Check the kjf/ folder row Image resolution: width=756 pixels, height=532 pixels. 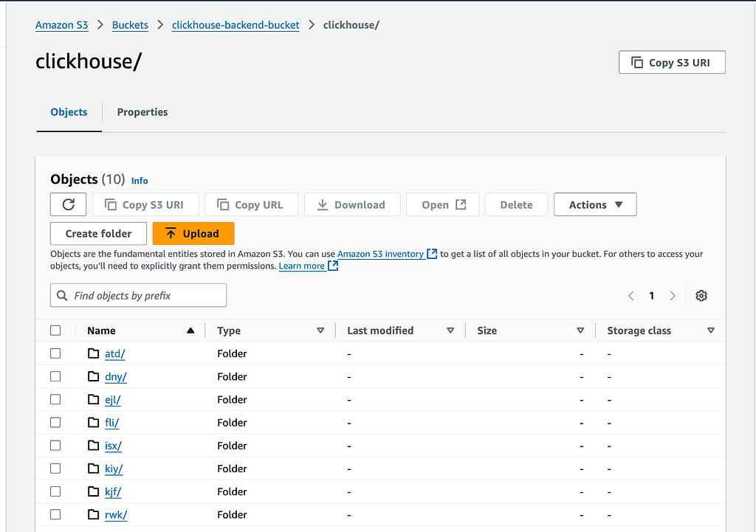[x=55, y=491]
